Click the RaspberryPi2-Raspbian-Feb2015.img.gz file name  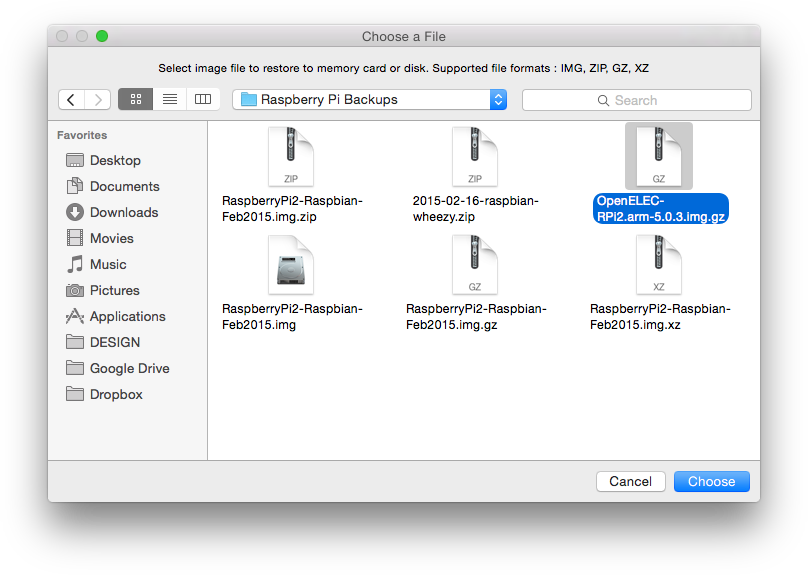(x=476, y=317)
